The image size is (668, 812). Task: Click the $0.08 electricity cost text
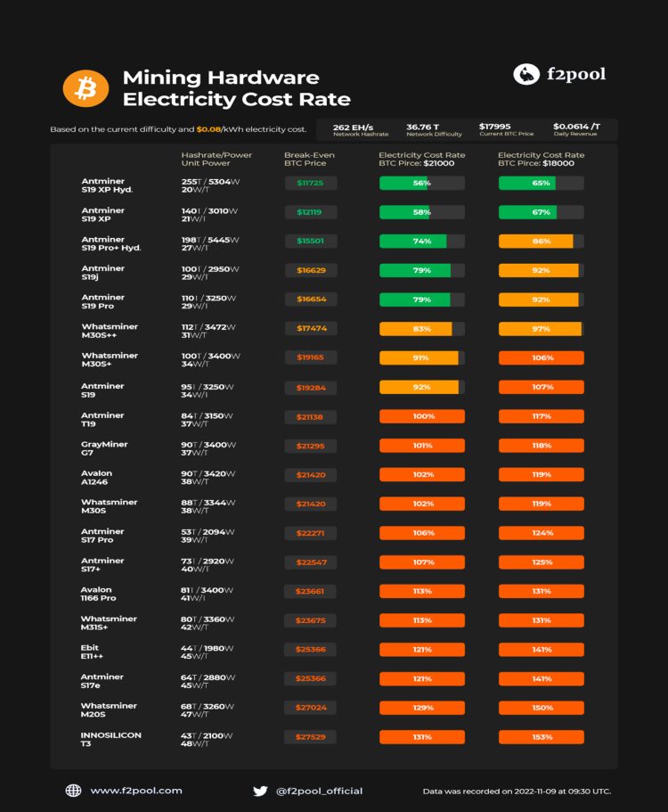208,130
